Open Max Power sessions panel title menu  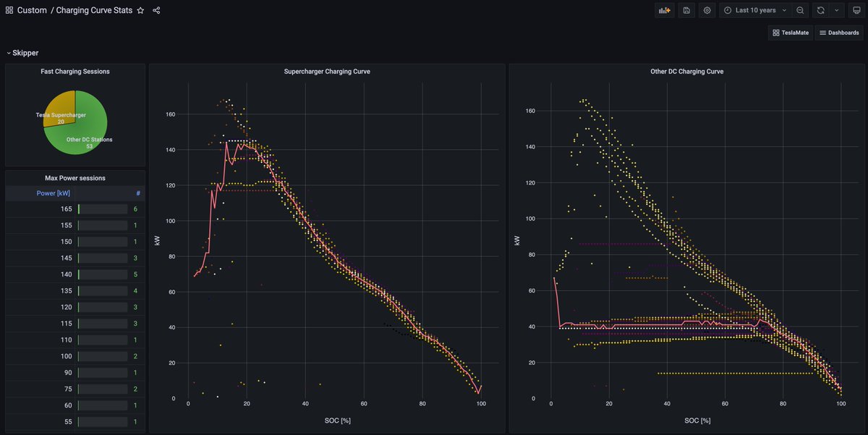click(75, 178)
